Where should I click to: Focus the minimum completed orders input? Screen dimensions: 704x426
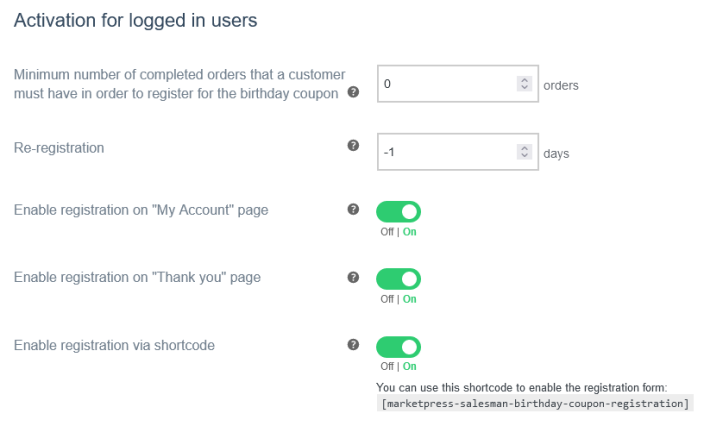(445, 85)
